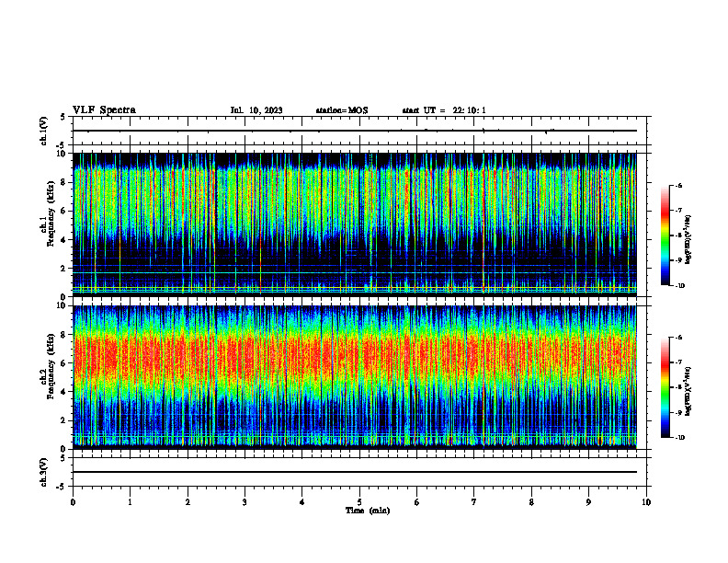Click the "Time (min)" x-axis label
Image resolution: width=728 pixels, height=563 pixels.
click(368, 511)
